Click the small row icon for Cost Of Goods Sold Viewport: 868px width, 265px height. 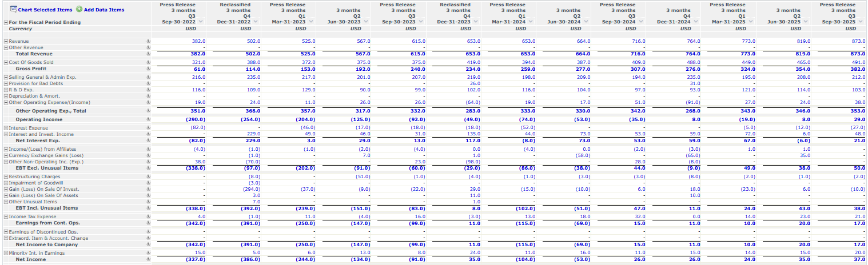pos(148,62)
